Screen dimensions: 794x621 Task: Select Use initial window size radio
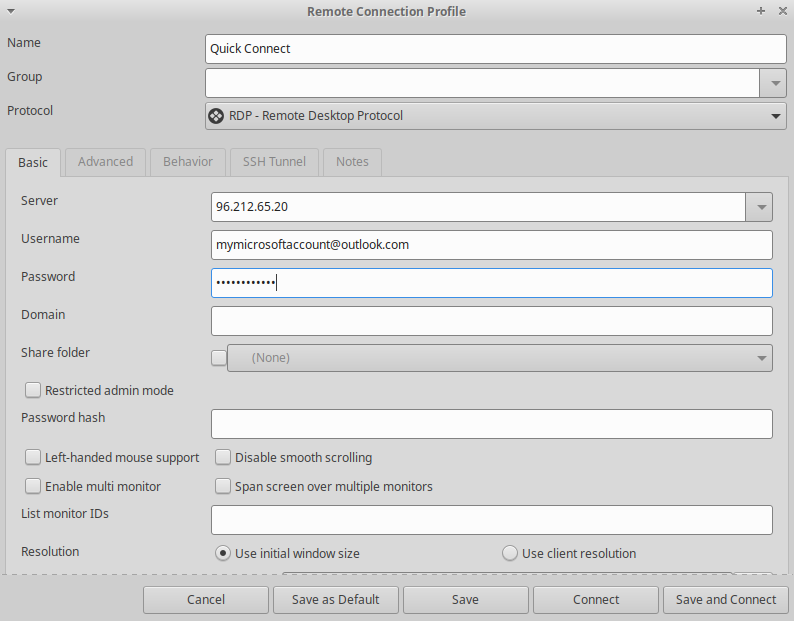223,553
